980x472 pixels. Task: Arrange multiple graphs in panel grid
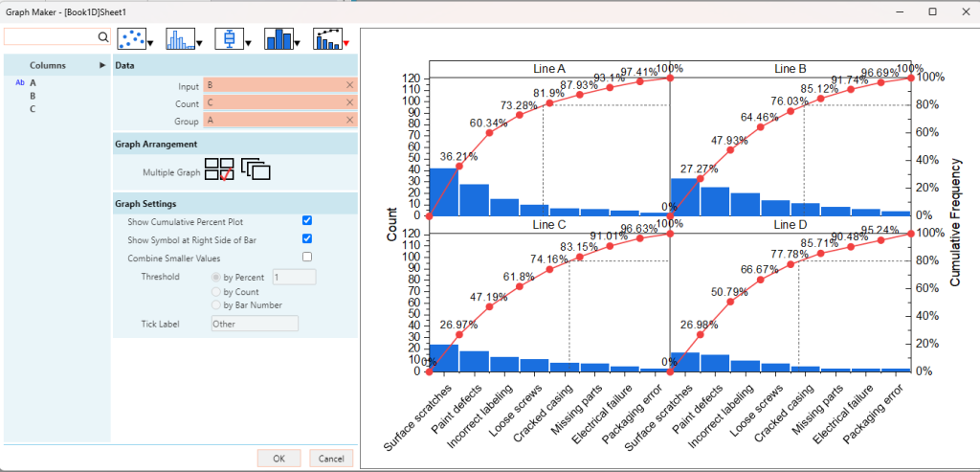click(x=220, y=170)
